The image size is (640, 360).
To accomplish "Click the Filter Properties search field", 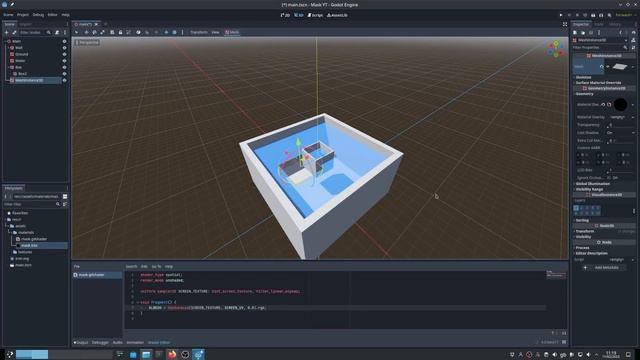I will [600, 47].
